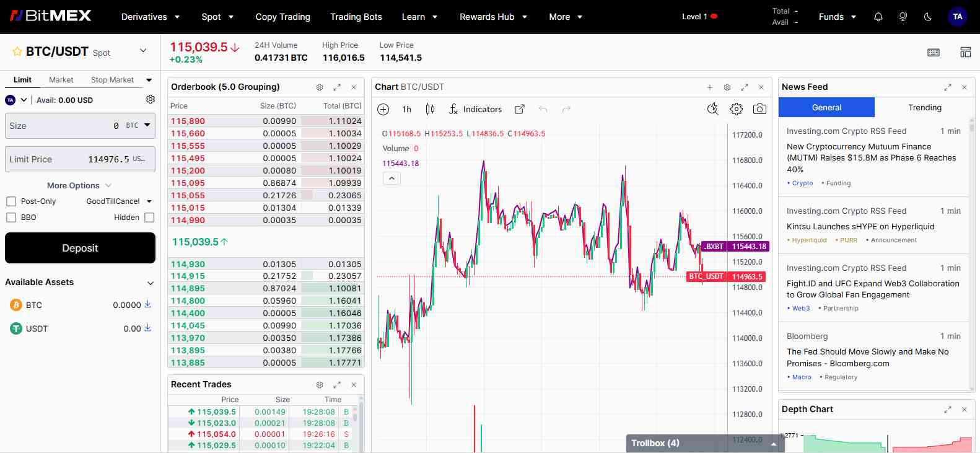
Task: Click the BitMEX logo
Action: click(51, 15)
